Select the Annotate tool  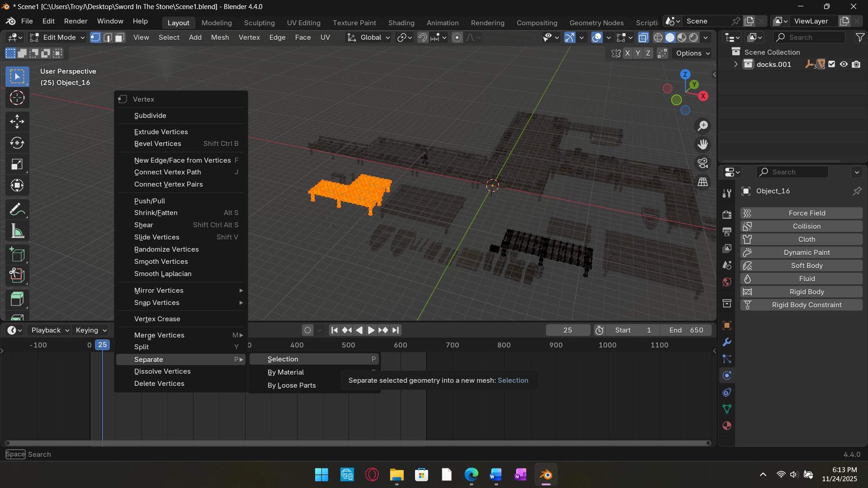[17, 210]
